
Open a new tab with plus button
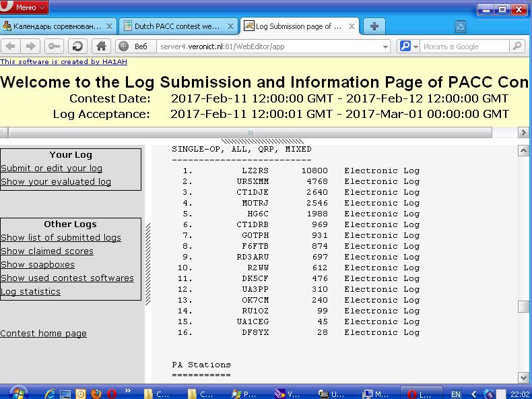374,26
